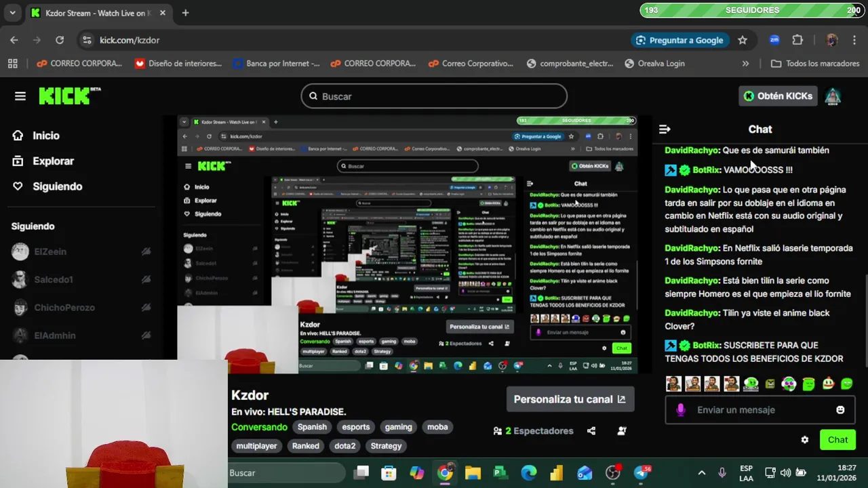Click the user icon right of share
Image resolution: width=868 pixels, height=488 pixels.
[x=622, y=431]
